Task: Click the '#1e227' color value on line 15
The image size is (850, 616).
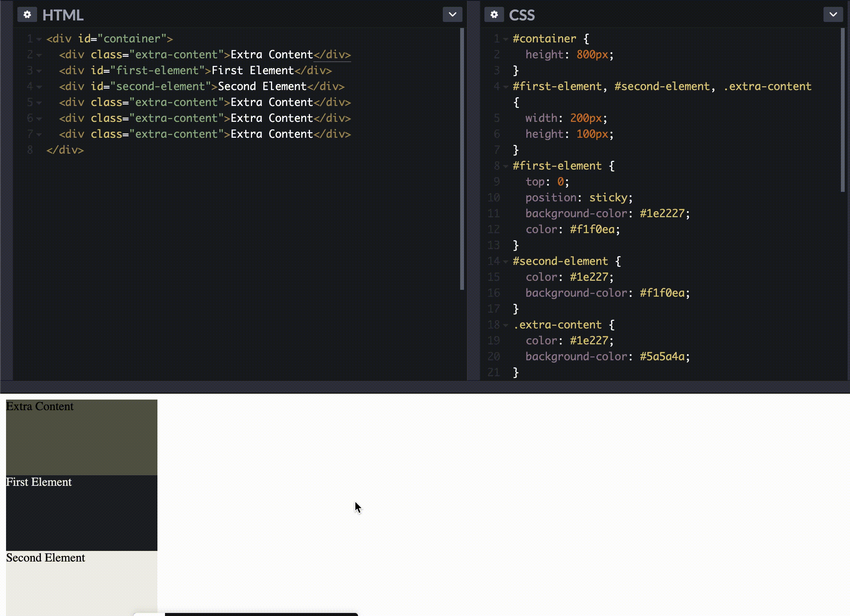Action: pyautogui.click(x=589, y=277)
